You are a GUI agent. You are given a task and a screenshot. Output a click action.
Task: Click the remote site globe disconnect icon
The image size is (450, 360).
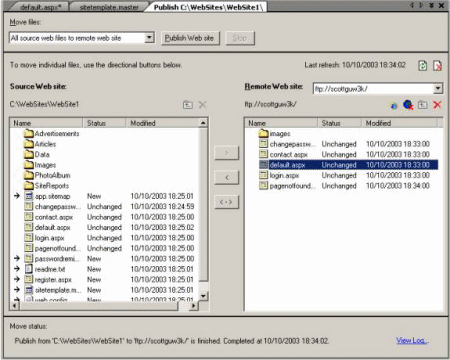click(x=408, y=105)
